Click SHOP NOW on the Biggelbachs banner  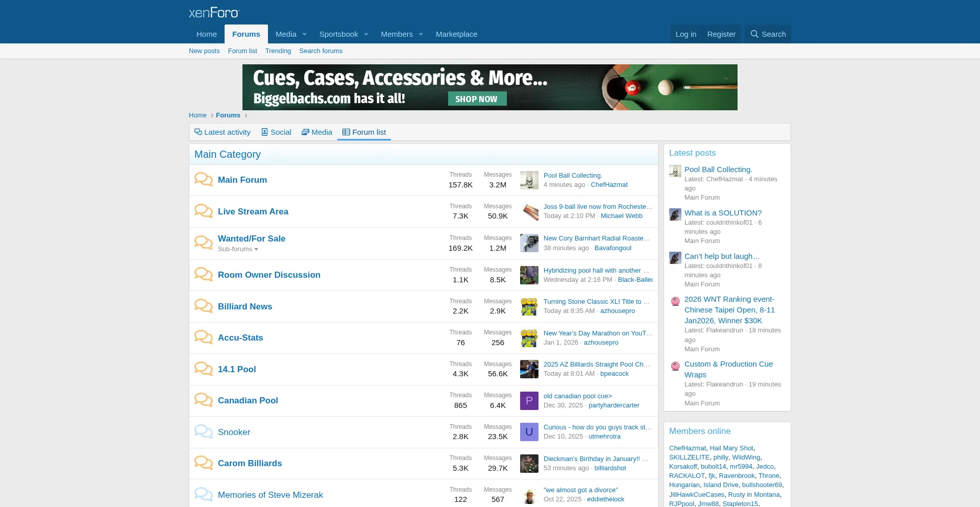pyautogui.click(x=476, y=99)
